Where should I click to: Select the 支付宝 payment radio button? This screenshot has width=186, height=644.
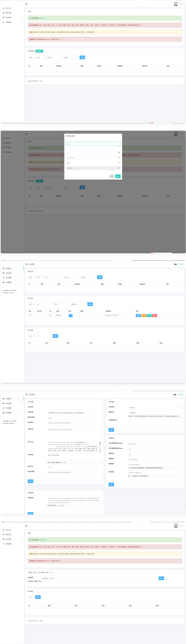click(x=28, y=581)
